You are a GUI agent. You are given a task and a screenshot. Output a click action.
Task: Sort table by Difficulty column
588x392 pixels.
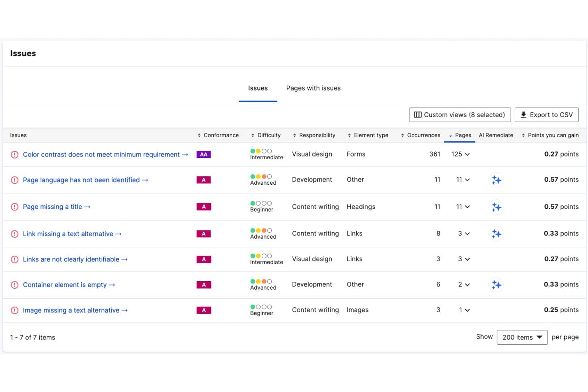(266, 135)
